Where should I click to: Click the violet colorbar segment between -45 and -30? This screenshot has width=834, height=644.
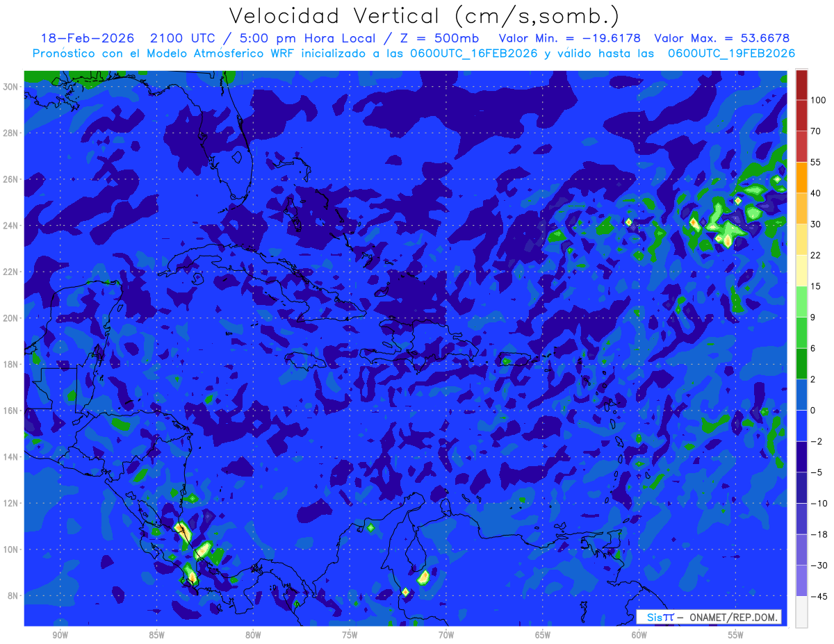point(801,581)
